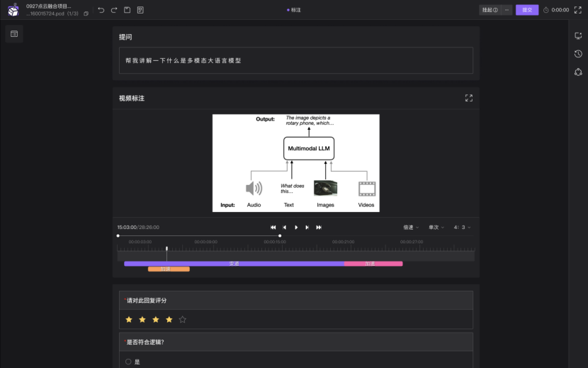Image resolution: width=588 pixels, height=368 pixels.
Task: Select the 是 radio button
Action: coord(128,362)
